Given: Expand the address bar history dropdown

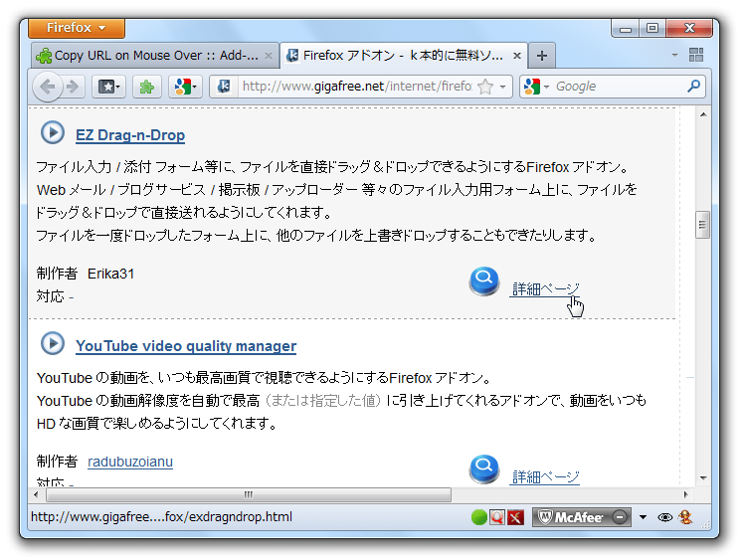Looking at the screenshot, I should [x=502, y=87].
